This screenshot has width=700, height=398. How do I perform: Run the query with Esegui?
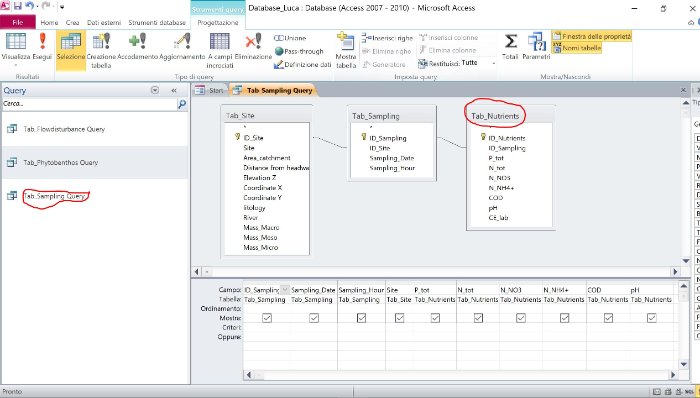42,46
